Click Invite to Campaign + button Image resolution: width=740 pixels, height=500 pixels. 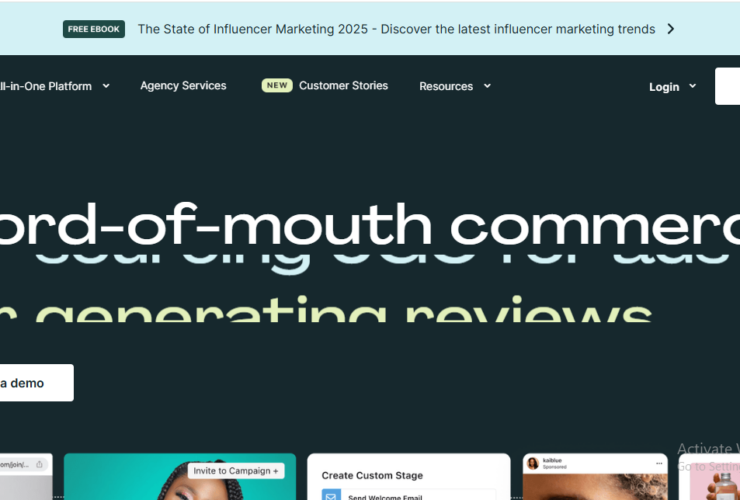pyautogui.click(x=236, y=471)
